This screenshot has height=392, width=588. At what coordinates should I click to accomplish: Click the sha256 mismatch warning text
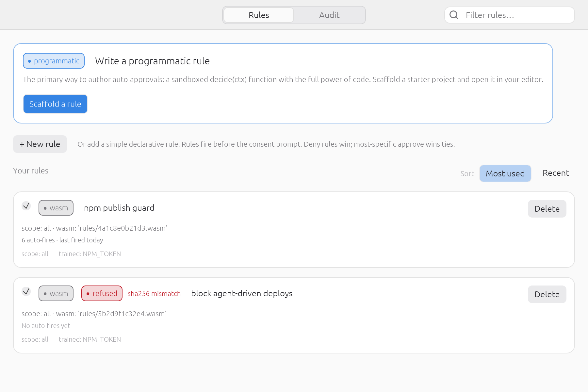click(x=154, y=293)
